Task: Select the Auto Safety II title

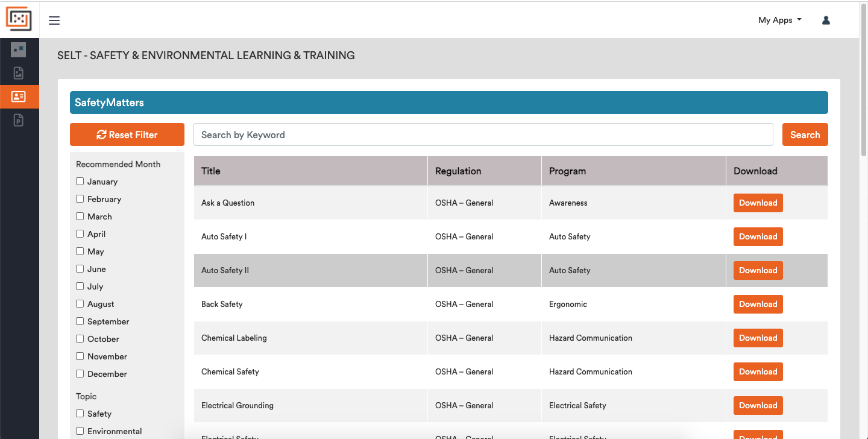Action: click(x=225, y=270)
